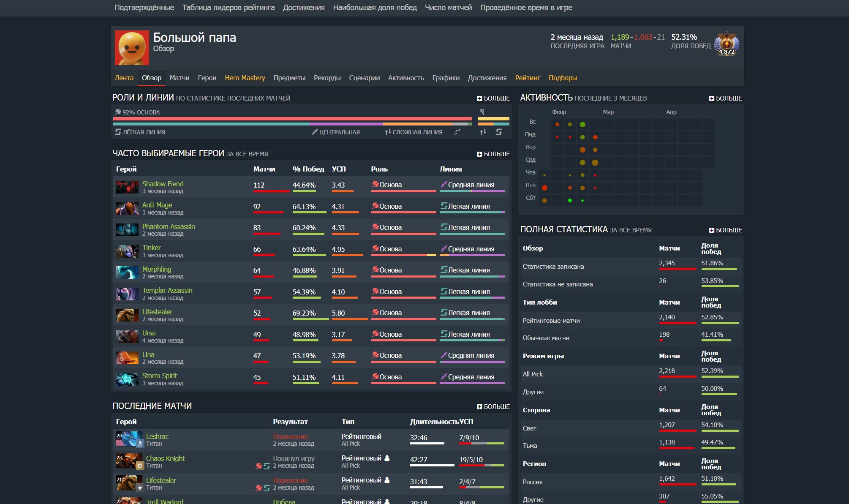Open Phantom Assassin hero link

(168, 226)
